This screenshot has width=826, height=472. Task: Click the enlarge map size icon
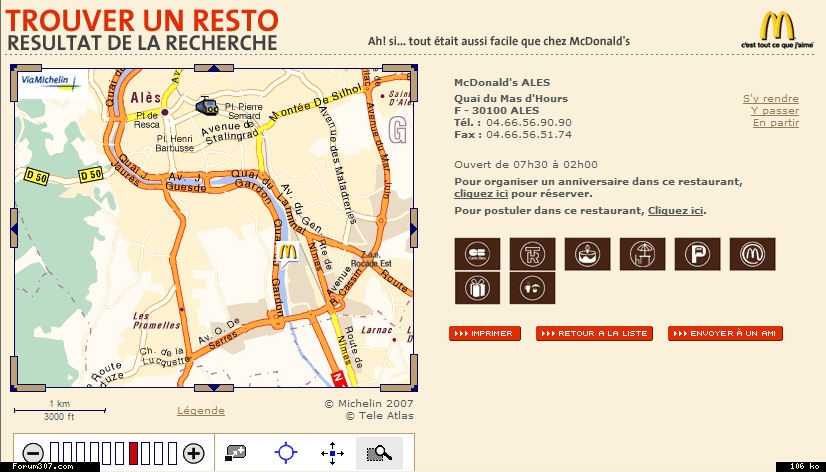[x=235, y=452]
